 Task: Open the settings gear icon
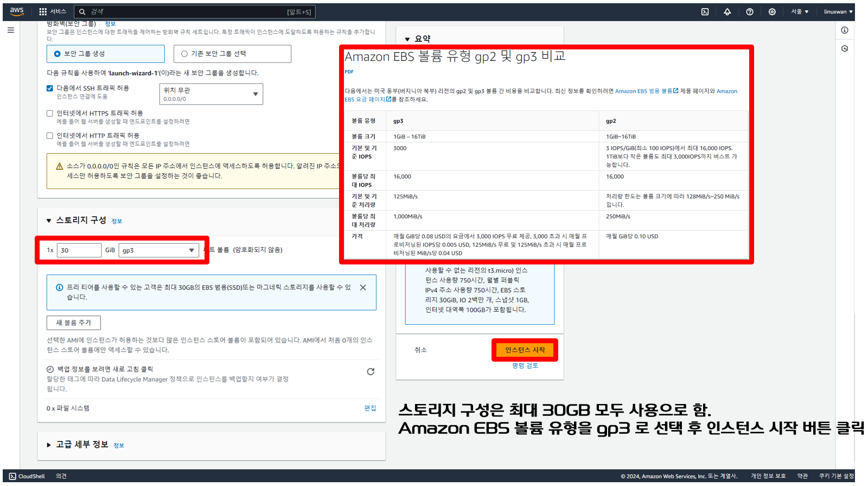(x=771, y=11)
